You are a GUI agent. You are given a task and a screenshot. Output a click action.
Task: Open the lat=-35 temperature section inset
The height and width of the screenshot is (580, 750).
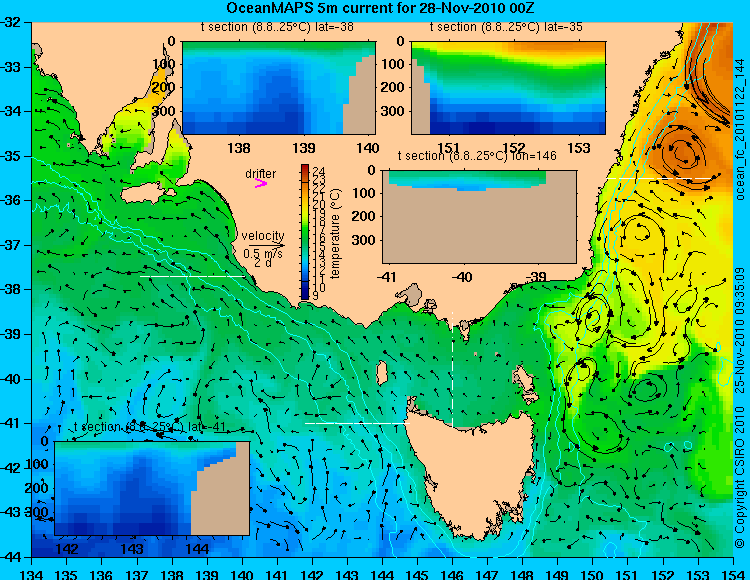point(508,88)
